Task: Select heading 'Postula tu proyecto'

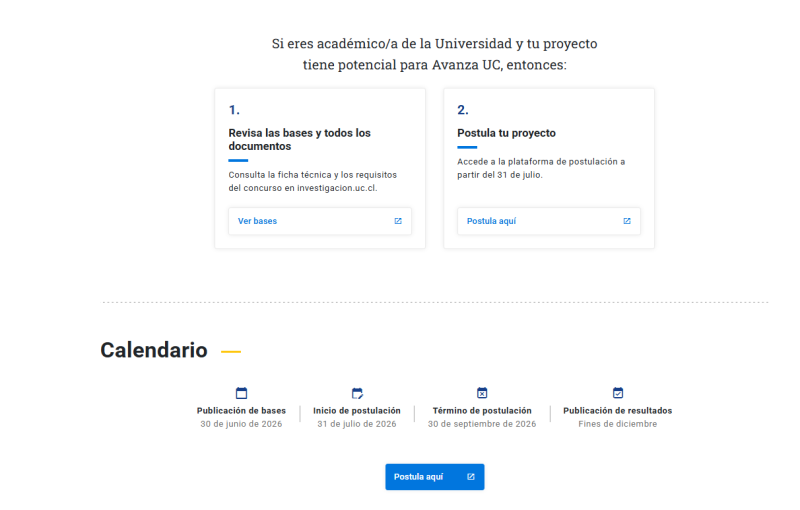Action: click(506, 133)
